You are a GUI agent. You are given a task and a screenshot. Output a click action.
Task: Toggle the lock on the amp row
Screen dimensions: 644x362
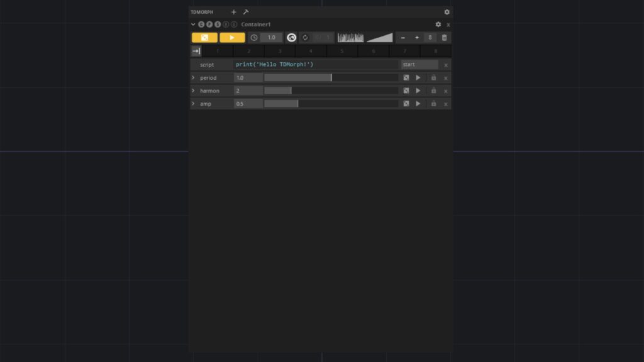point(433,104)
